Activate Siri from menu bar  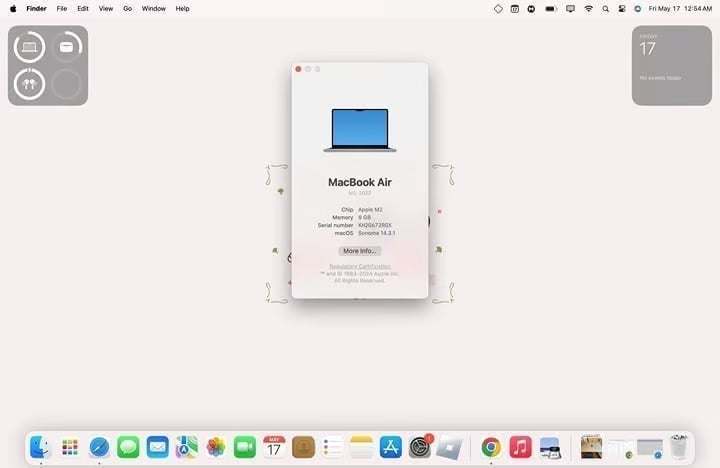pyautogui.click(x=637, y=9)
